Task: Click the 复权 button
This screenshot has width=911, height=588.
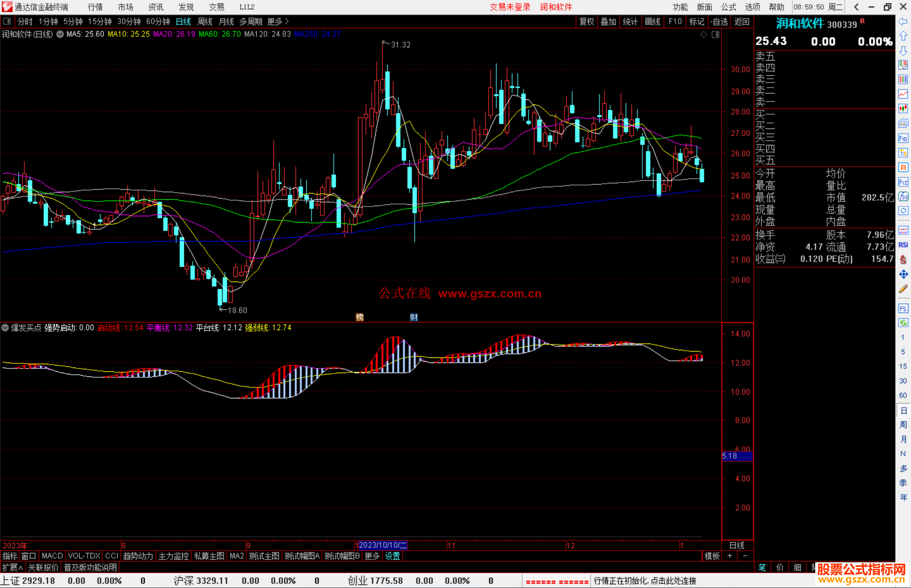Action: tap(587, 21)
